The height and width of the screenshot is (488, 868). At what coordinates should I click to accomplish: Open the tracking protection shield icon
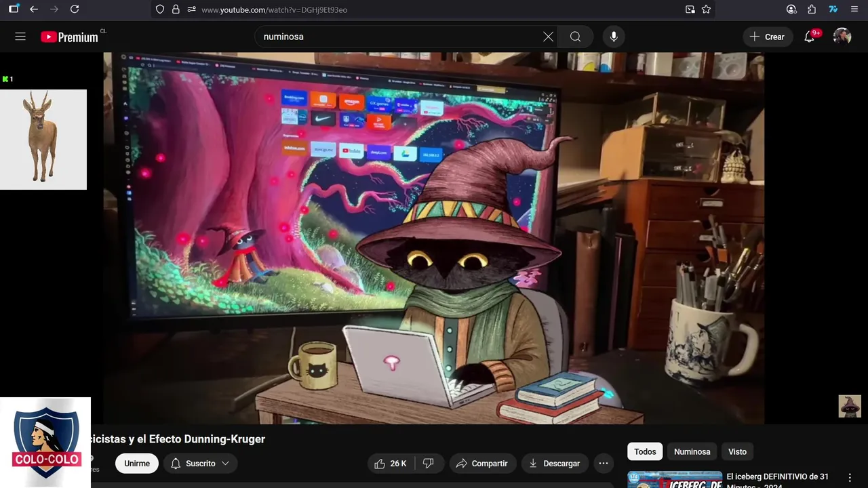pos(160,9)
